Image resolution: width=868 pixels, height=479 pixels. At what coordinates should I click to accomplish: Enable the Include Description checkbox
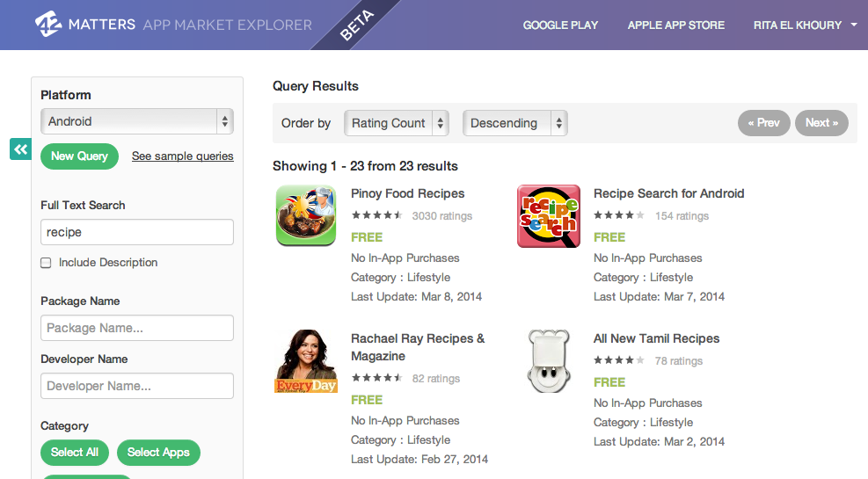click(46, 263)
